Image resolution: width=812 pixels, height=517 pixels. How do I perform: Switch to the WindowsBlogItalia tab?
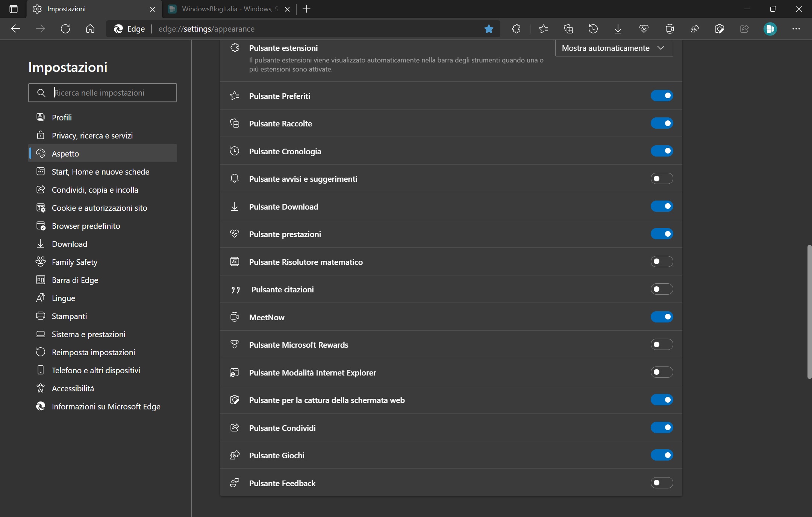click(229, 9)
